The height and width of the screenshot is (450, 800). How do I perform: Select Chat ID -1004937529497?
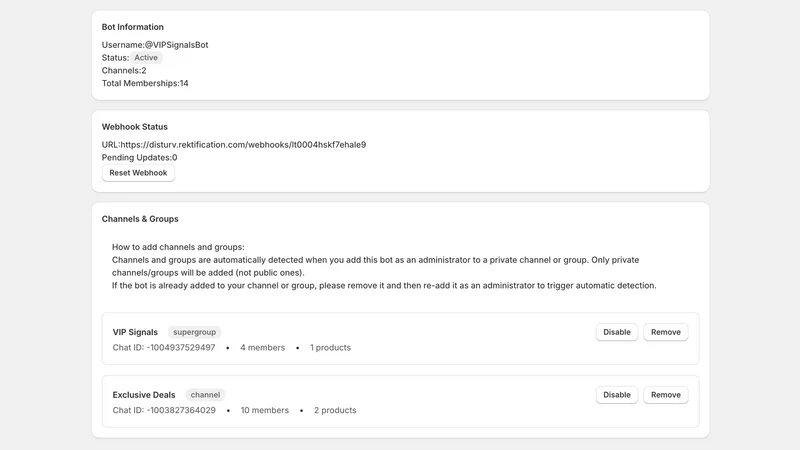click(x=164, y=347)
